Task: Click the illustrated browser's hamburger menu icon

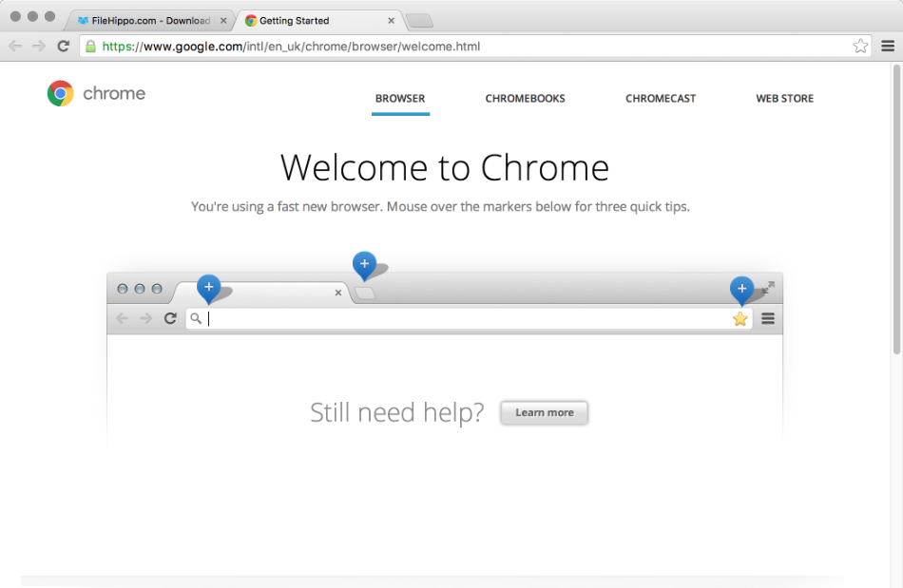Action: point(768,318)
